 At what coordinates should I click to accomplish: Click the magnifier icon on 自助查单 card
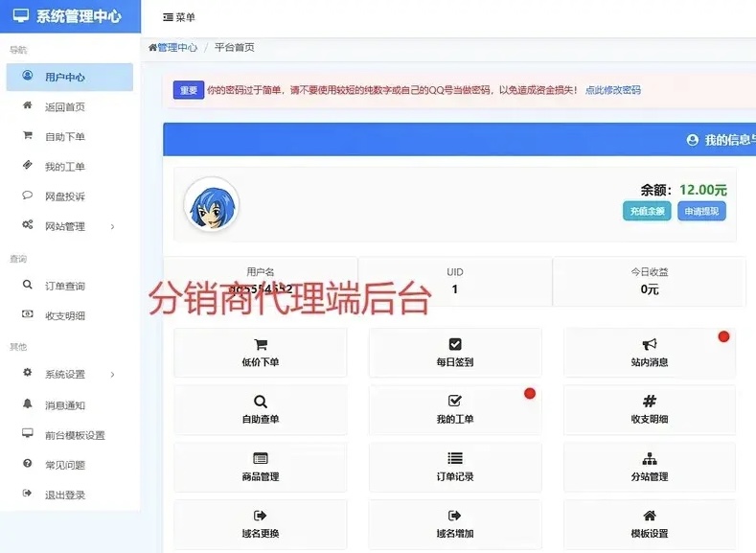[261, 402]
